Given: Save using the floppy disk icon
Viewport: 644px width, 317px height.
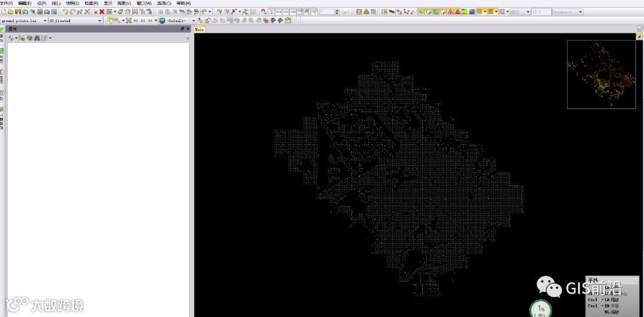Looking at the screenshot, I should click(18, 12).
